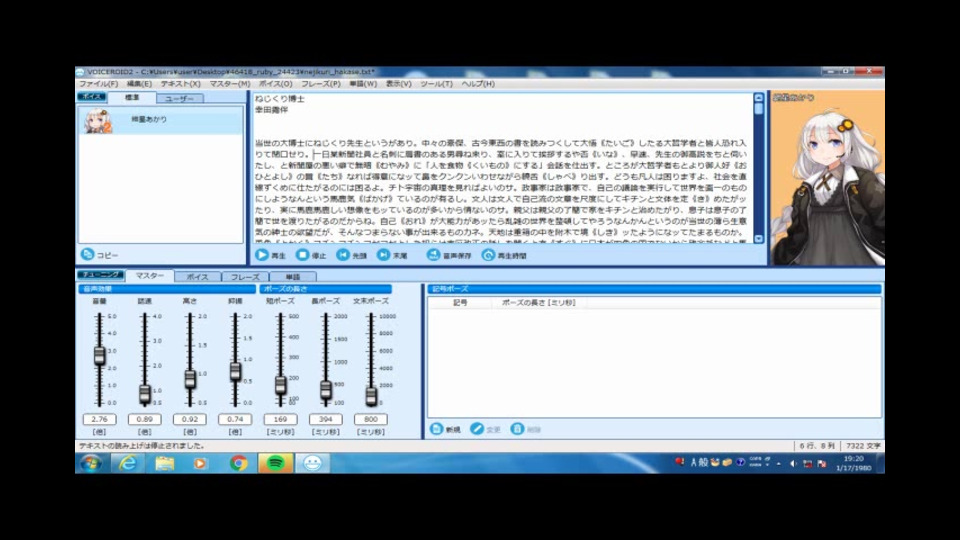The width and height of the screenshot is (960, 540).
Task: Click the 変更 pencil icon
Action: coord(477,429)
